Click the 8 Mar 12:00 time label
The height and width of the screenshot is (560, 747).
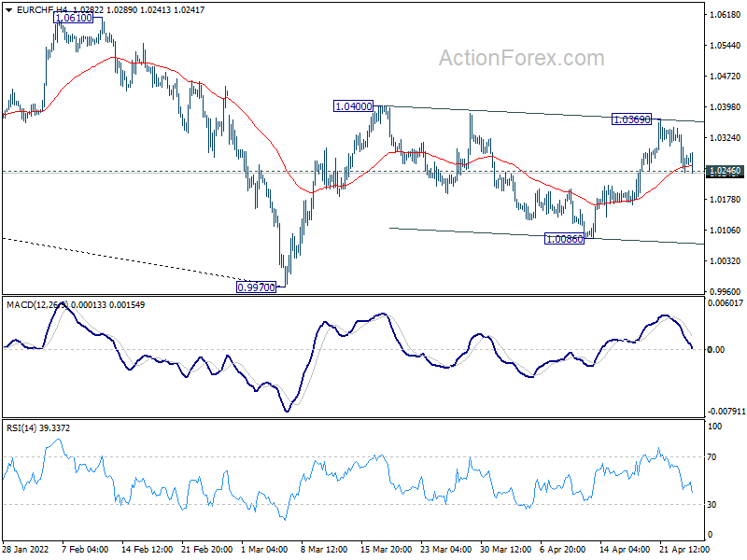pyautogui.click(x=324, y=550)
